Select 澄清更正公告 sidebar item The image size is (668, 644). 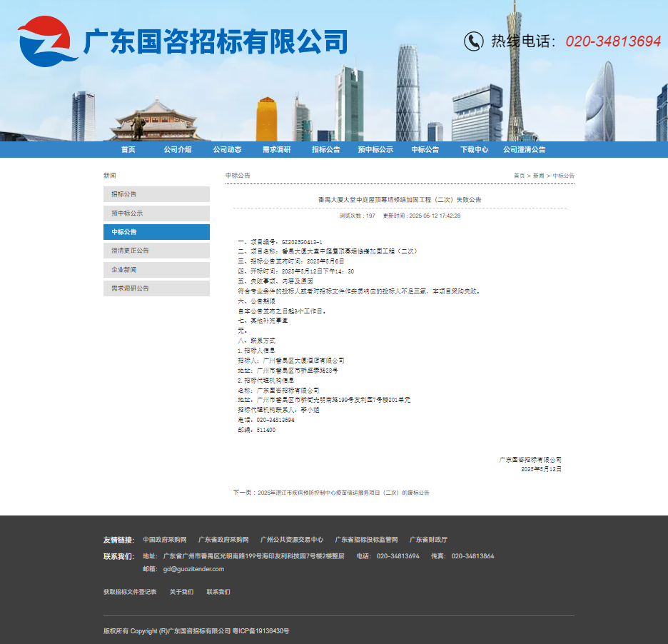tap(156, 251)
